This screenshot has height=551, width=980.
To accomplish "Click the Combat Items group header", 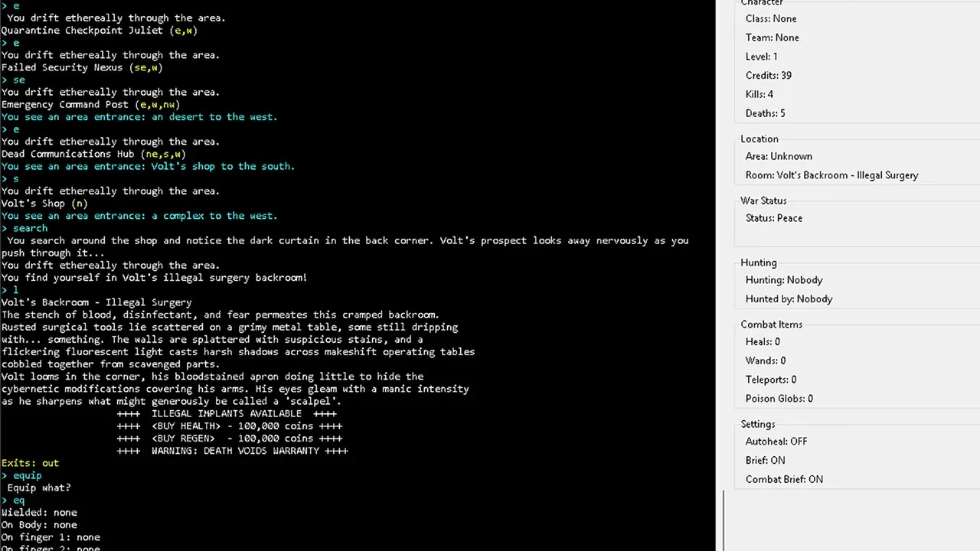I will point(771,324).
